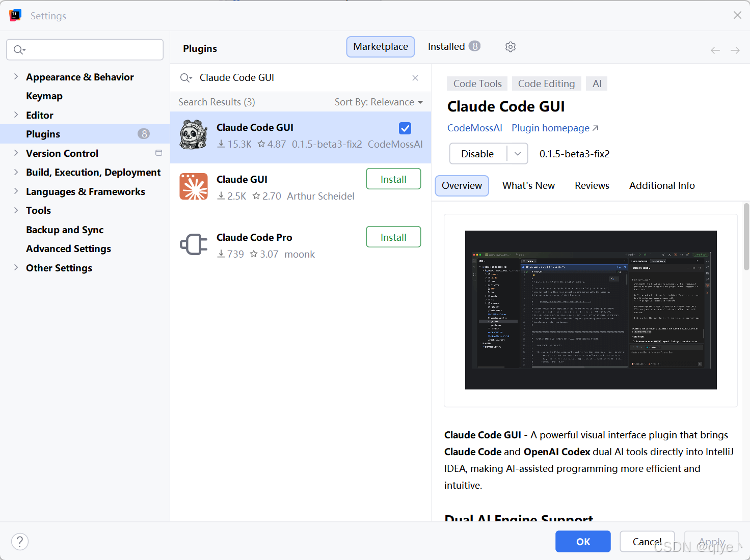
Task: Select the Claude Code GUI search result
Action: (x=301, y=137)
